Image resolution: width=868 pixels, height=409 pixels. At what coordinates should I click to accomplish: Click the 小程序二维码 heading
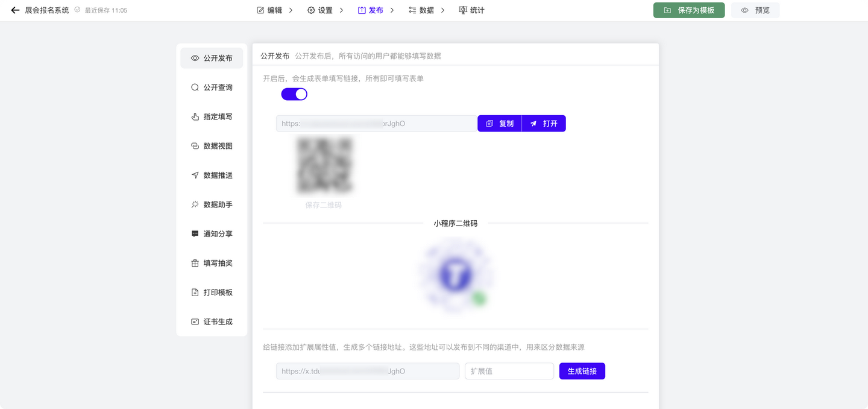(456, 223)
